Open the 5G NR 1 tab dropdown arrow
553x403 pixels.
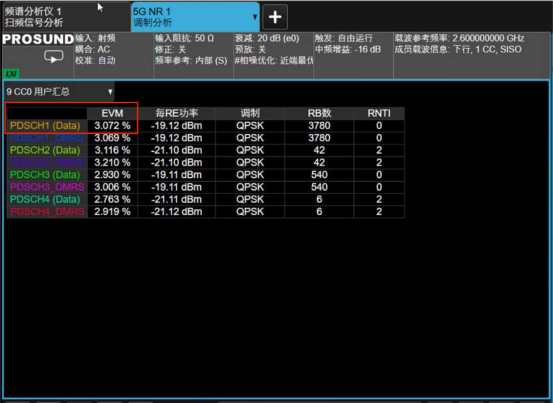pyautogui.click(x=255, y=17)
